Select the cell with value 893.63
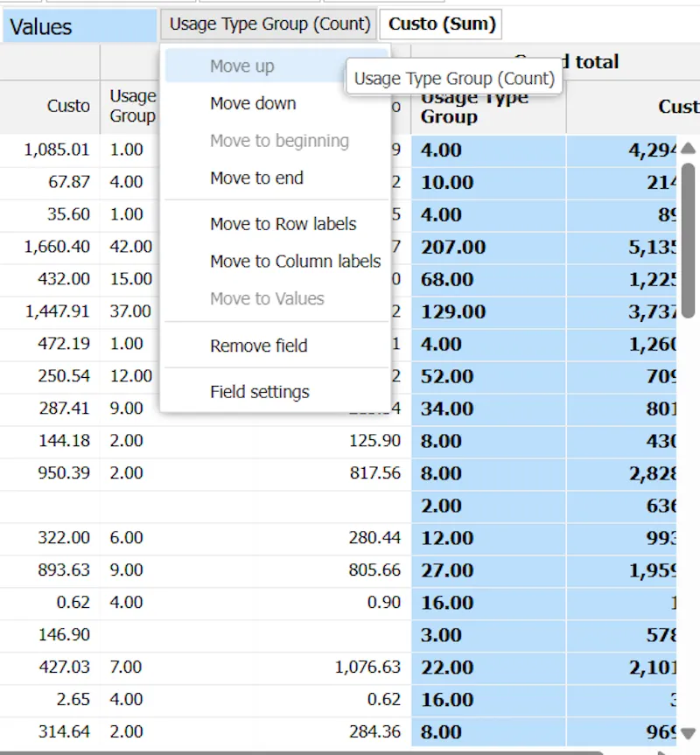Screen dimensions: 700x755 point(50,570)
